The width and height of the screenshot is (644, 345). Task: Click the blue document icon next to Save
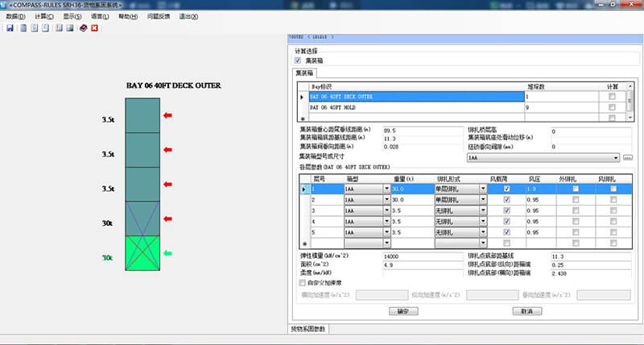23,28
